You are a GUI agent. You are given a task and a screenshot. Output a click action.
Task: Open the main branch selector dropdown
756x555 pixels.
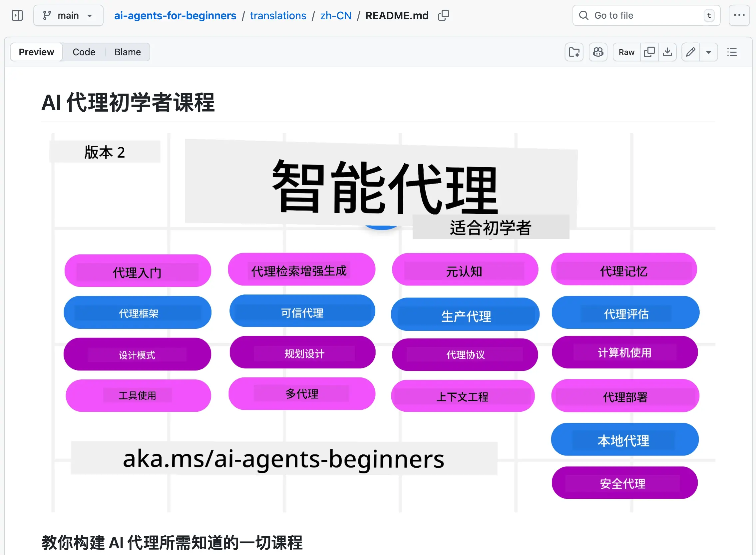pyautogui.click(x=68, y=15)
